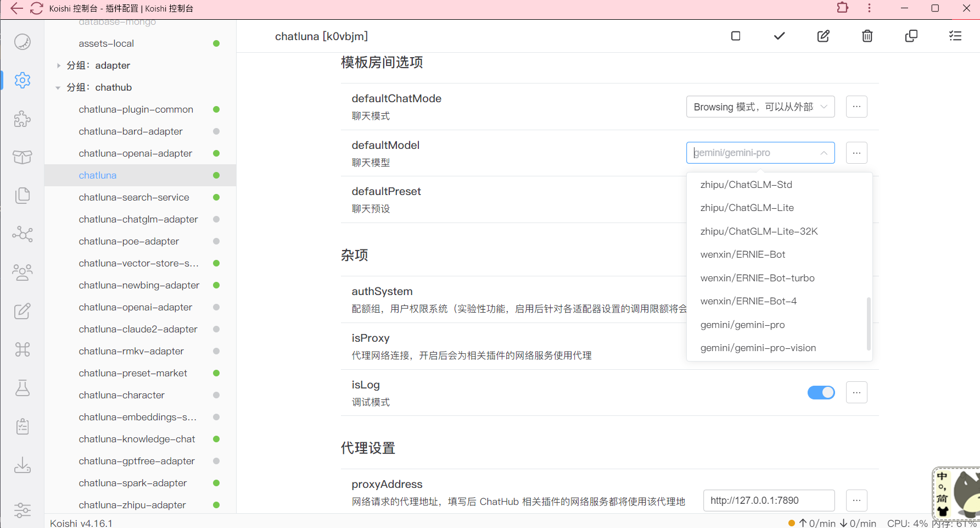
Task: Open the dashboard gauge icon in sidebar
Action: (23, 42)
